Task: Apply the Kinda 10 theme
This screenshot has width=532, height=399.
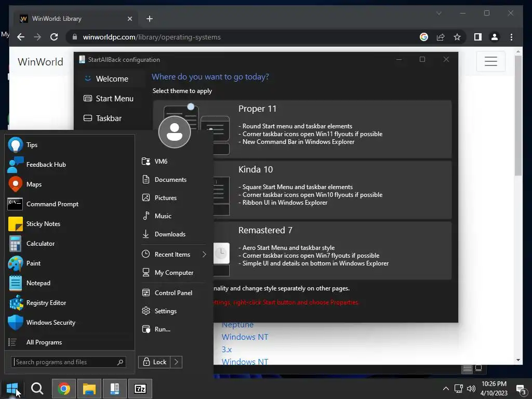Action: tap(332, 190)
